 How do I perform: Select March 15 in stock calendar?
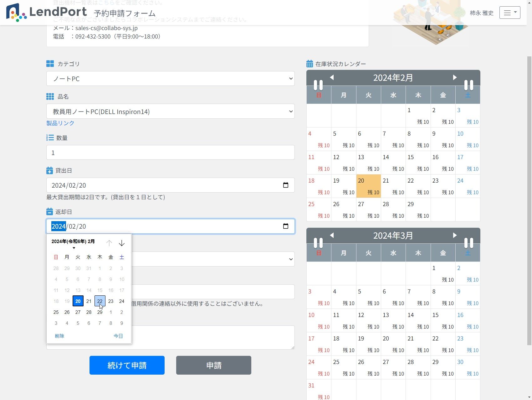[443, 320]
